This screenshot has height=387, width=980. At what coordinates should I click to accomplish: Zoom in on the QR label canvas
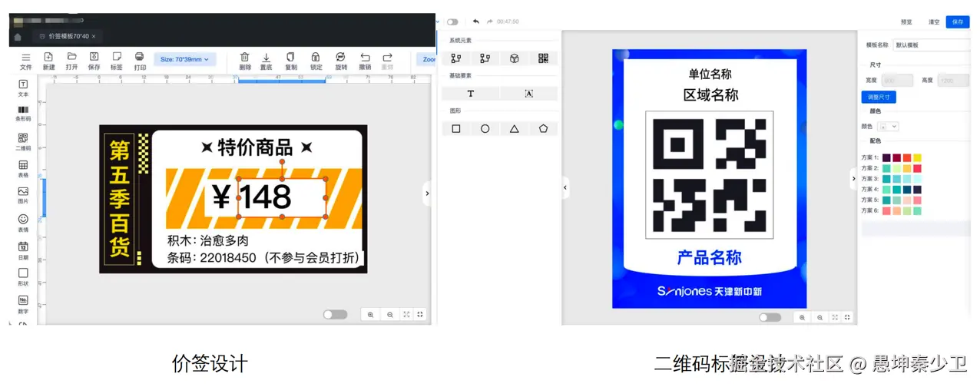802,317
